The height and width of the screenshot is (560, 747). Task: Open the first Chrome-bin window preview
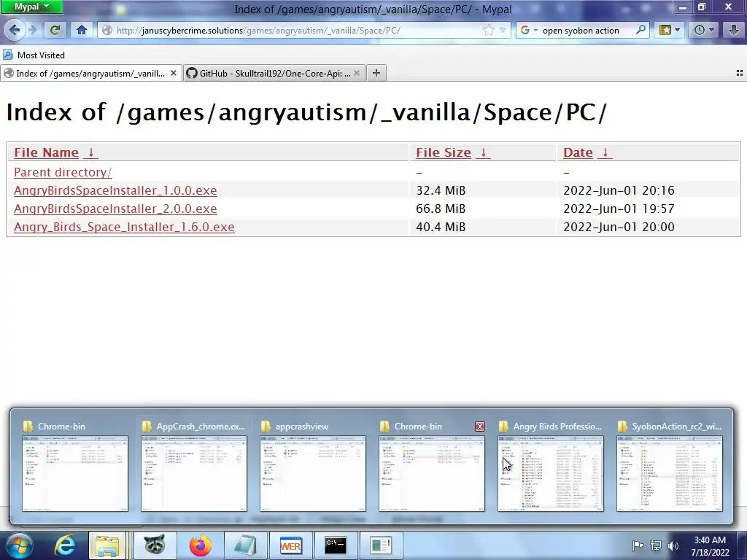75,467
